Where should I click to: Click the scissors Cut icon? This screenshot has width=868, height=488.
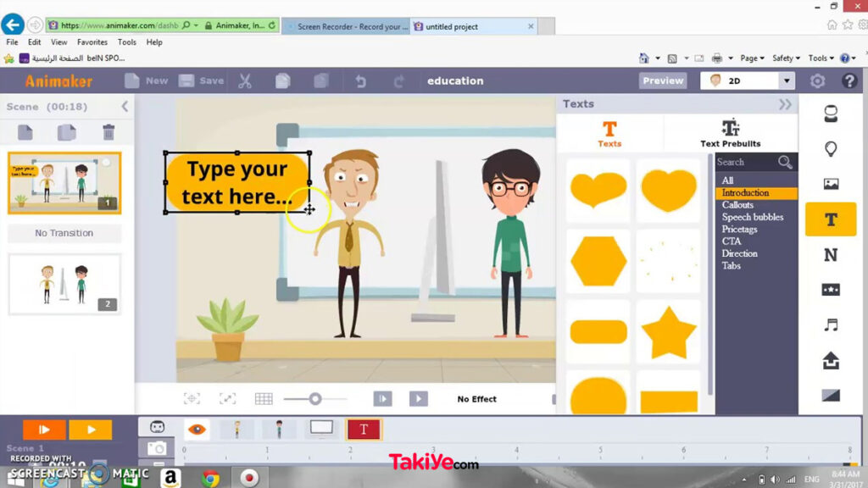(x=245, y=80)
